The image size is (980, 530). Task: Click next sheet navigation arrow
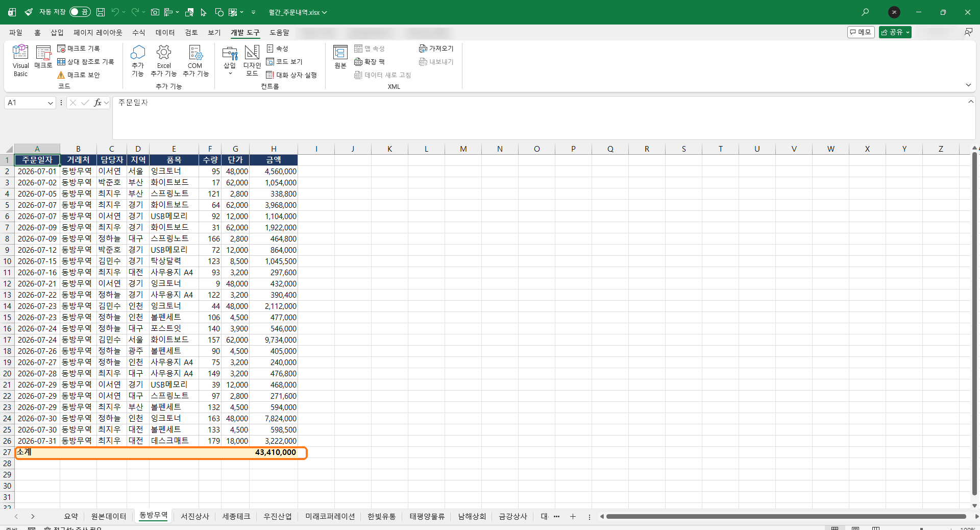pyautogui.click(x=33, y=517)
